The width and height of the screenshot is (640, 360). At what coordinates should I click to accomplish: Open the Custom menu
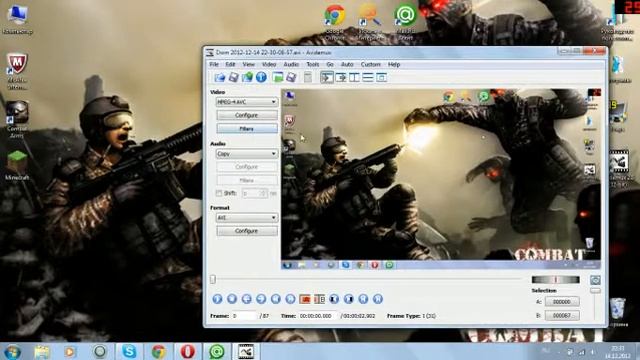coord(371,64)
